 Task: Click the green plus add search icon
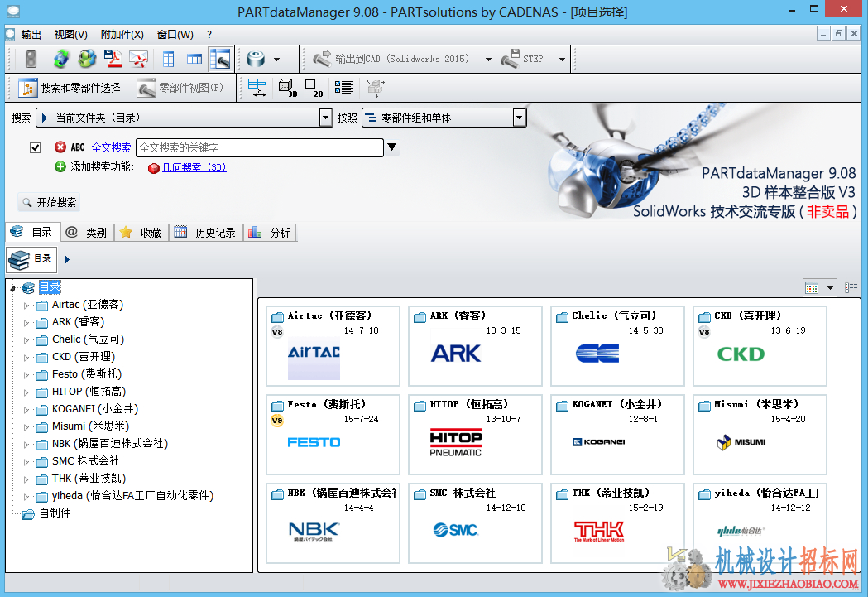(60, 166)
